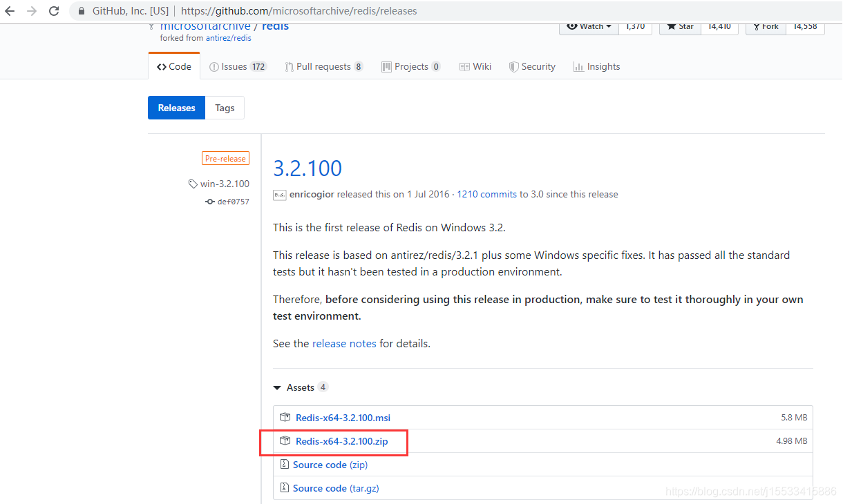Open the release notes link
Image resolution: width=843 pixels, height=504 pixels.
(344, 343)
